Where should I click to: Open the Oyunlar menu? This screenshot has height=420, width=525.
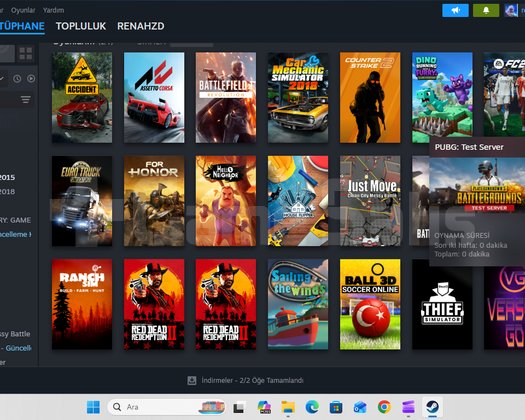tap(23, 10)
